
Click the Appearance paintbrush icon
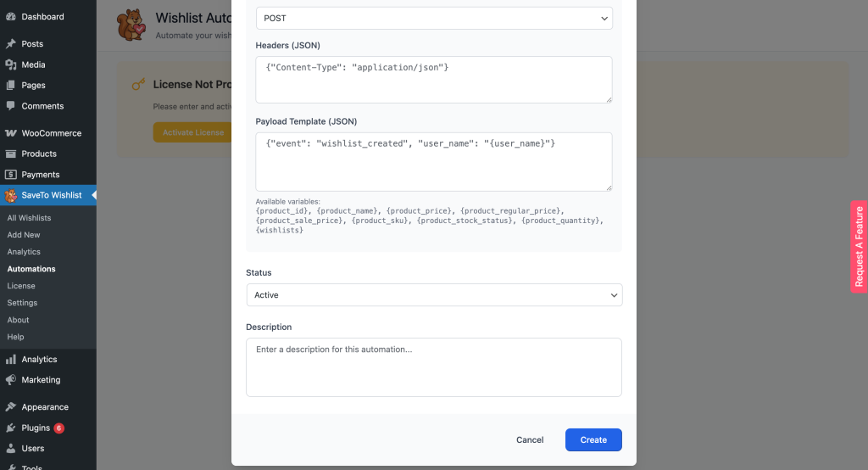pos(10,407)
